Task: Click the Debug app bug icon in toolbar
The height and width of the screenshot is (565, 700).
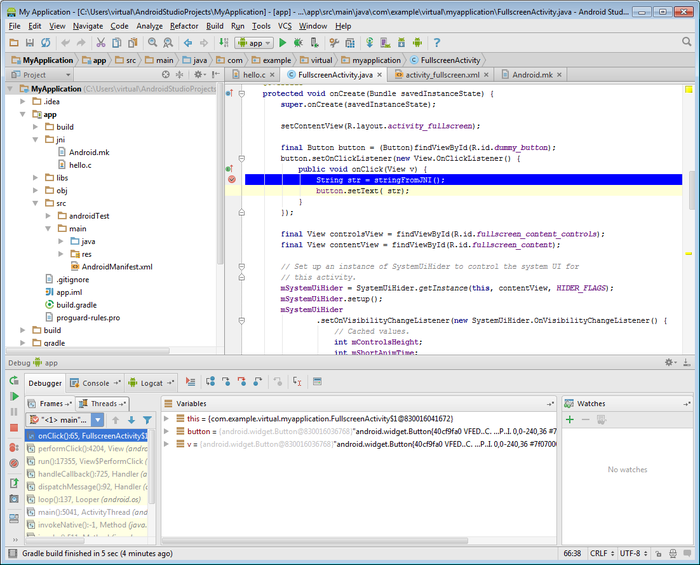Action: [x=298, y=43]
